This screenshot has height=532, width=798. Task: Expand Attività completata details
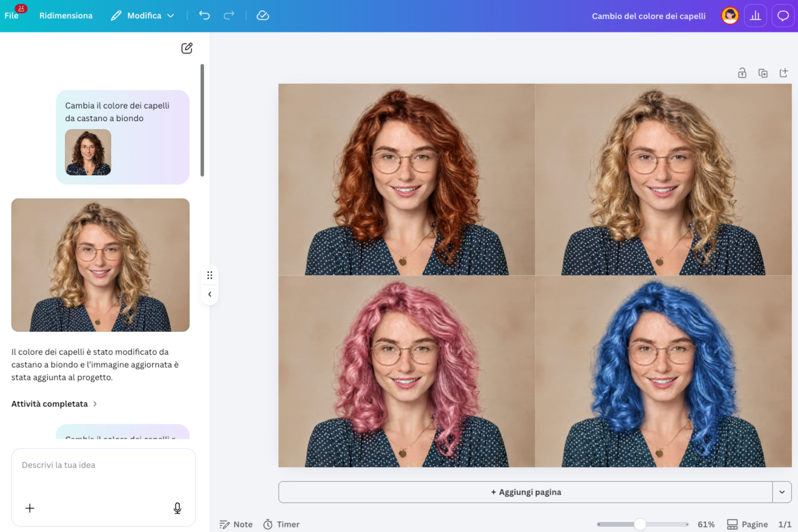click(54, 404)
